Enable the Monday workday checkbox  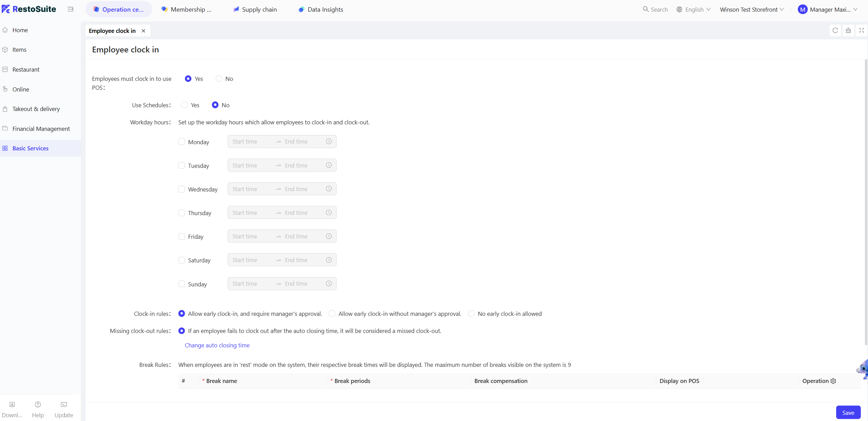tap(182, 142)
